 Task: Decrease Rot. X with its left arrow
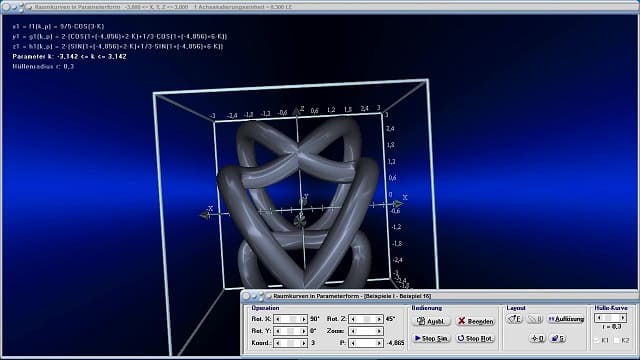[x=278, y=319]
